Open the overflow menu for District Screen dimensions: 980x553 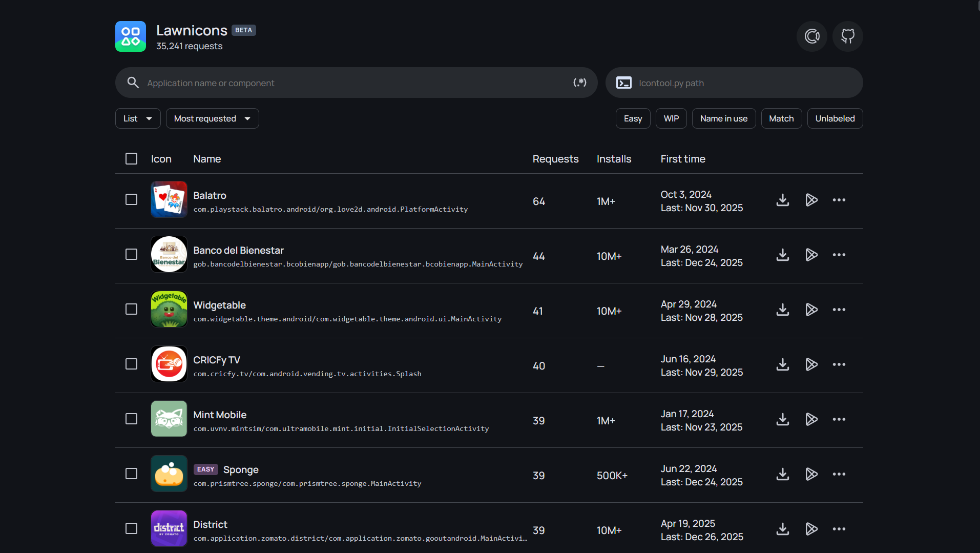point(839,529)
